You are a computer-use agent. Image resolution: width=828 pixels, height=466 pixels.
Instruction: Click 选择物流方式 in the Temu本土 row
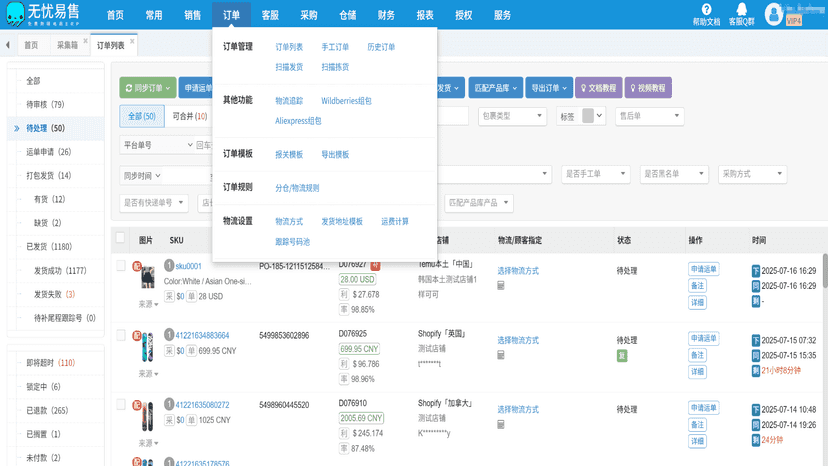(x=518, y=271)
